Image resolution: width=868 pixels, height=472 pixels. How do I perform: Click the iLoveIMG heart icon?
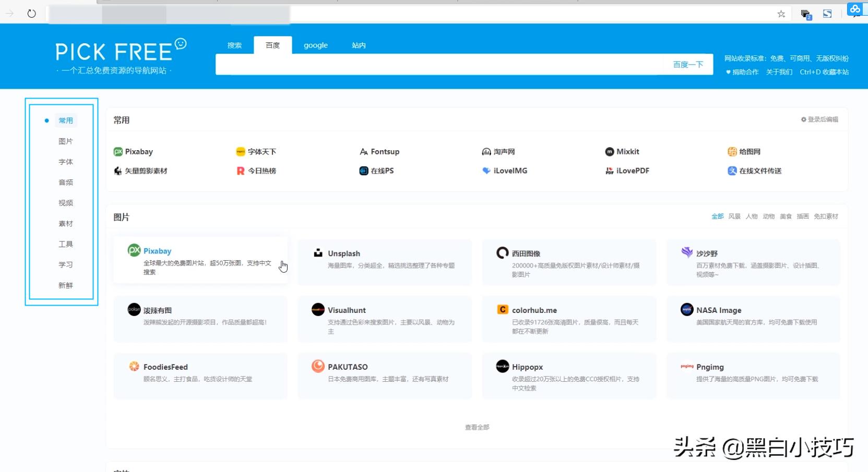tap(486, 171)
